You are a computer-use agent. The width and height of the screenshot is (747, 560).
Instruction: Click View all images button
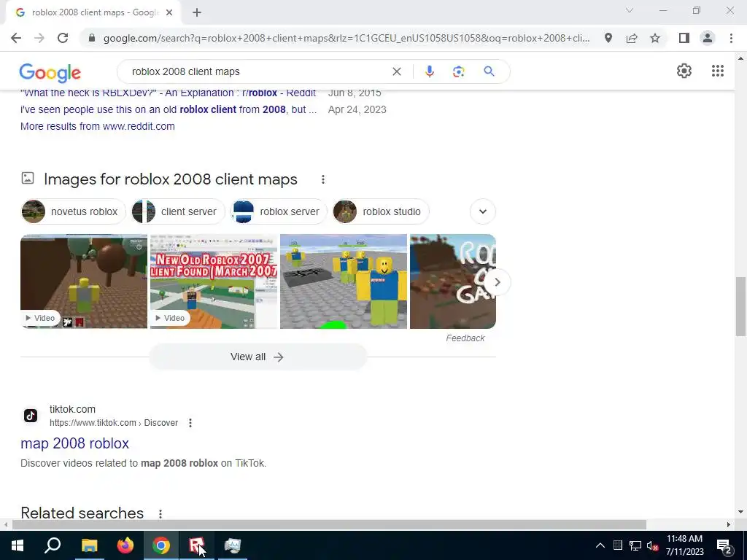258,357
